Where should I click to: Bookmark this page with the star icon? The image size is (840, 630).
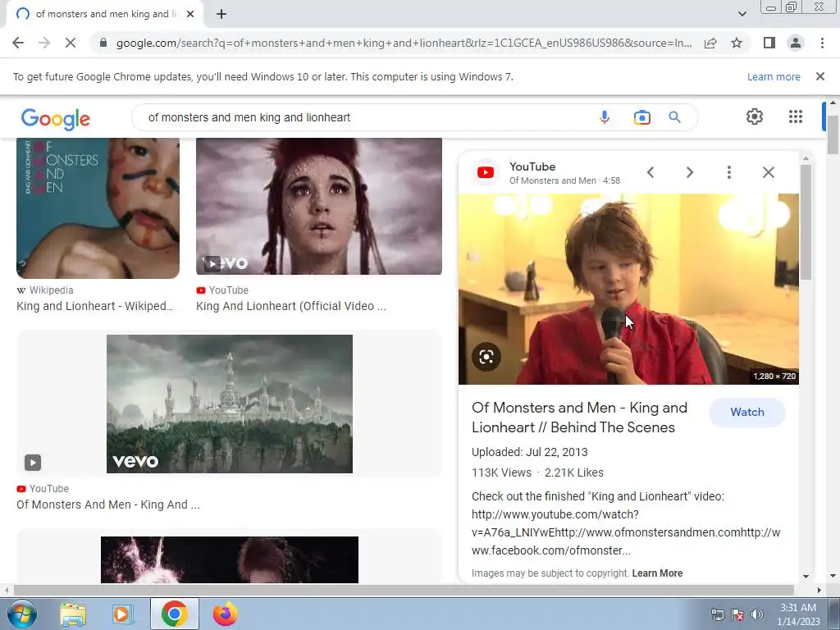[737, 43]
